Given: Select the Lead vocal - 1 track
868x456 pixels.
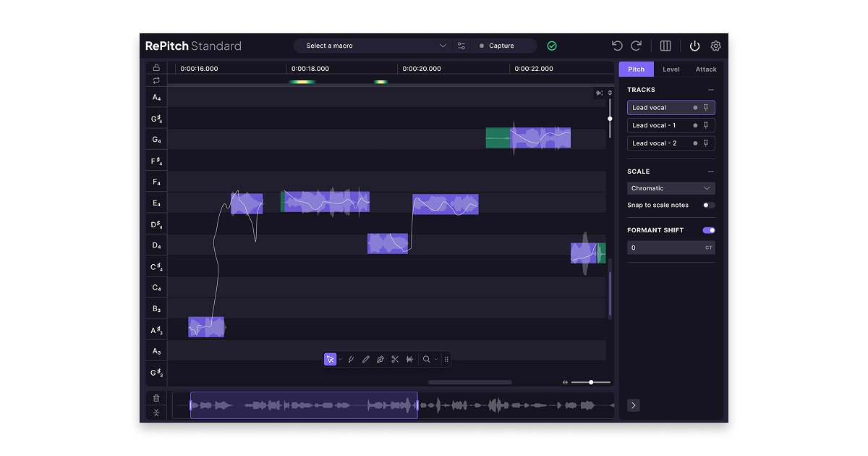Looking at the screenshot, I should click(x=671, y=125).
